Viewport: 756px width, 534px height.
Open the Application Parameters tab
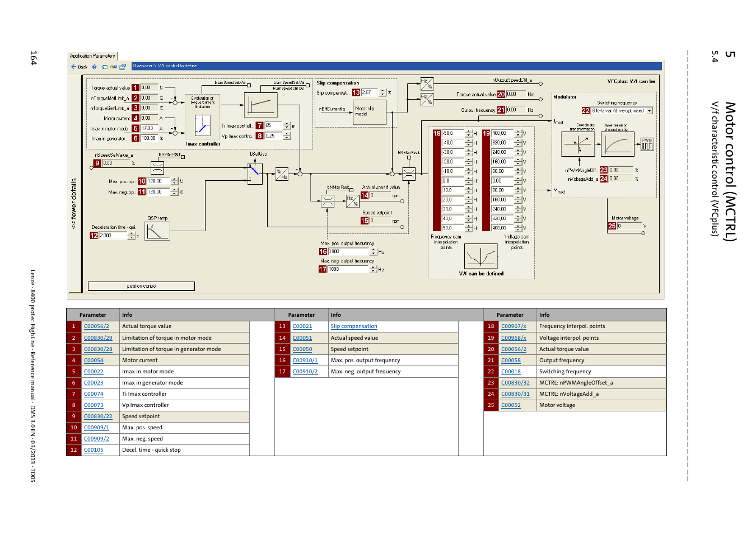point(92,56)
